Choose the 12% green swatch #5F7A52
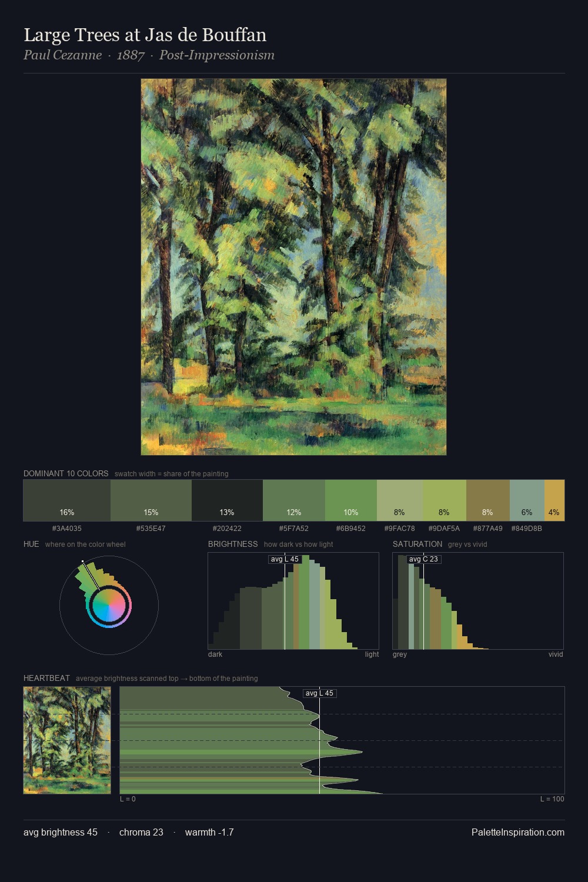This screenshot has width=588, height=882. pyautogui.click(x=294, y=500)
